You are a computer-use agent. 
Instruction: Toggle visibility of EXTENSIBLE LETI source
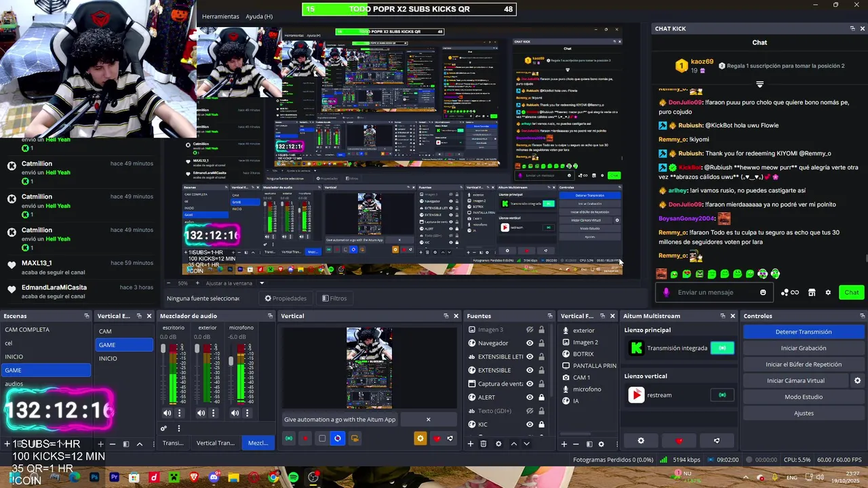click(530, 357)
